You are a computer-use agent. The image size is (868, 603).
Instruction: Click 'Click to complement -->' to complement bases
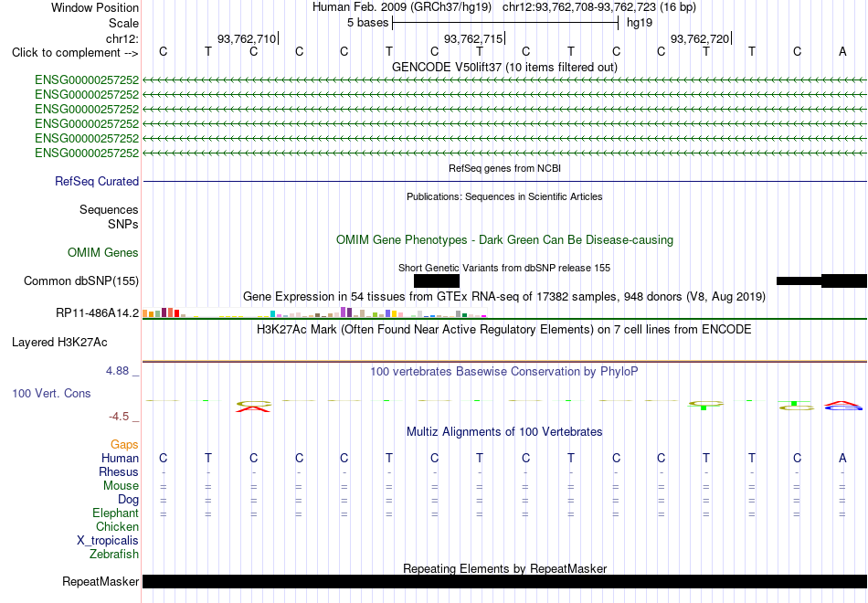click(x=75, y=53)
